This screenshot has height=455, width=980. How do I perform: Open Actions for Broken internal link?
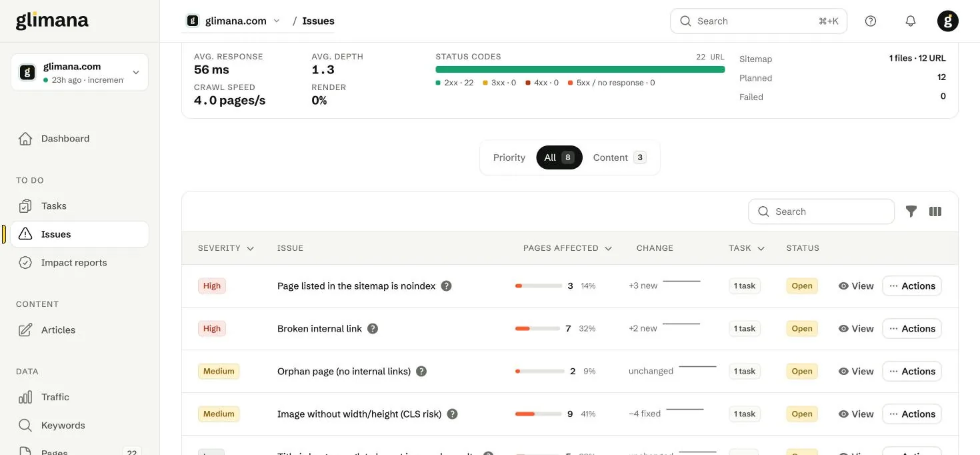(912, 328)
